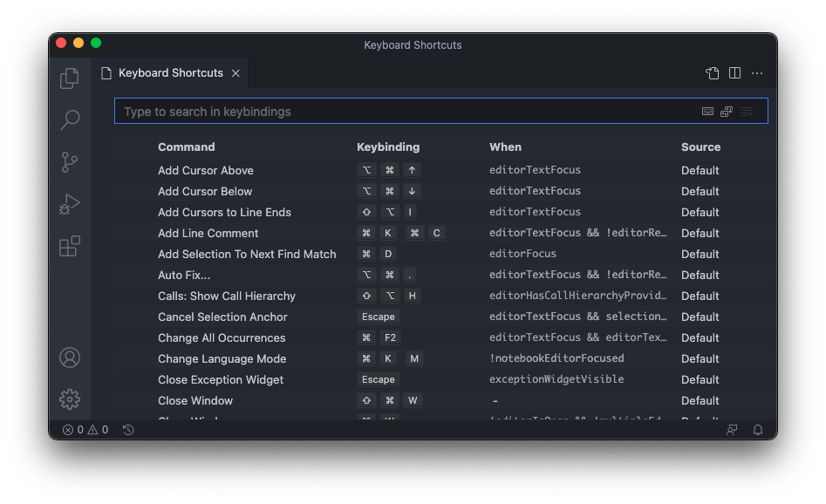Split the editor to the right
Image resolution: width=826 pixels, height=504 pixels.
click(734, 73)
